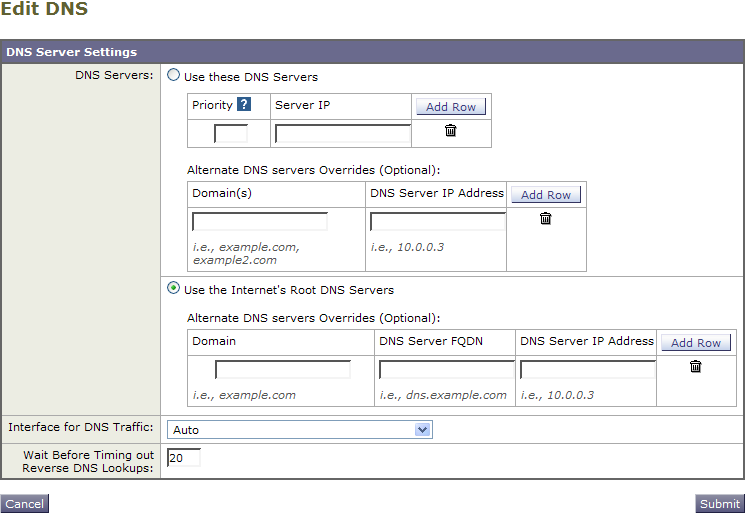Click the dropdown arrow beside Auto
Image resolution: width=746 pixels, height=514 pixels.
pos(422,430)
